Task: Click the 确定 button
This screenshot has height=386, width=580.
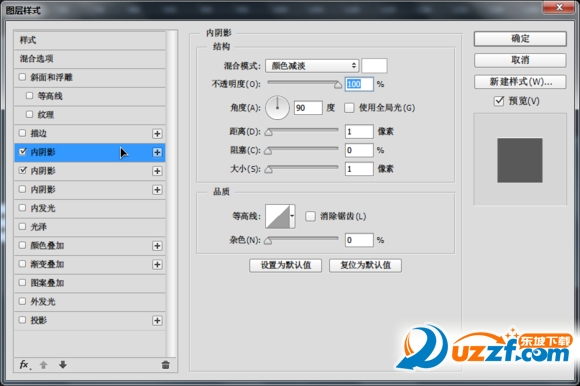Action: tap(520, 38)
